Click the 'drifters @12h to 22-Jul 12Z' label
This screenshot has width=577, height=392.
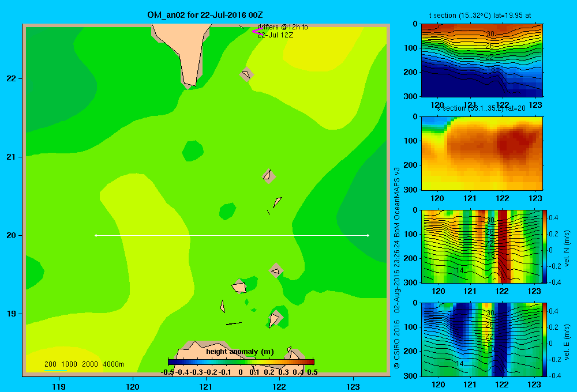click(282, 31)
